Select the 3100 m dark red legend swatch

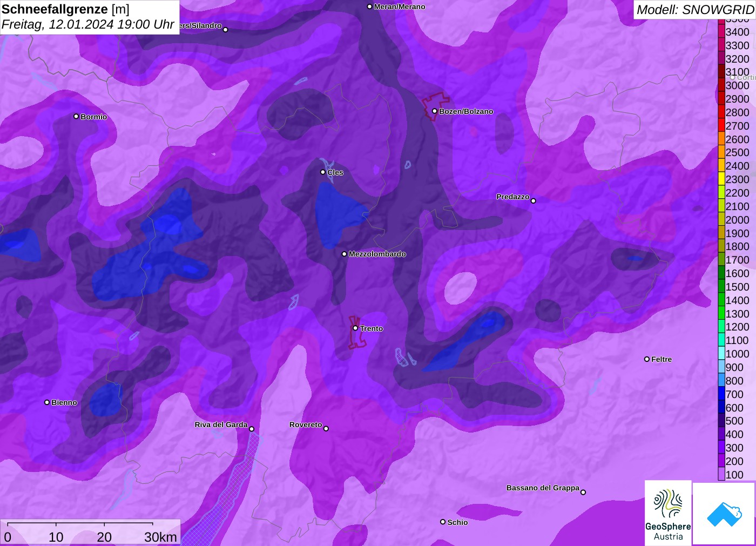click(x=721, y=71)
